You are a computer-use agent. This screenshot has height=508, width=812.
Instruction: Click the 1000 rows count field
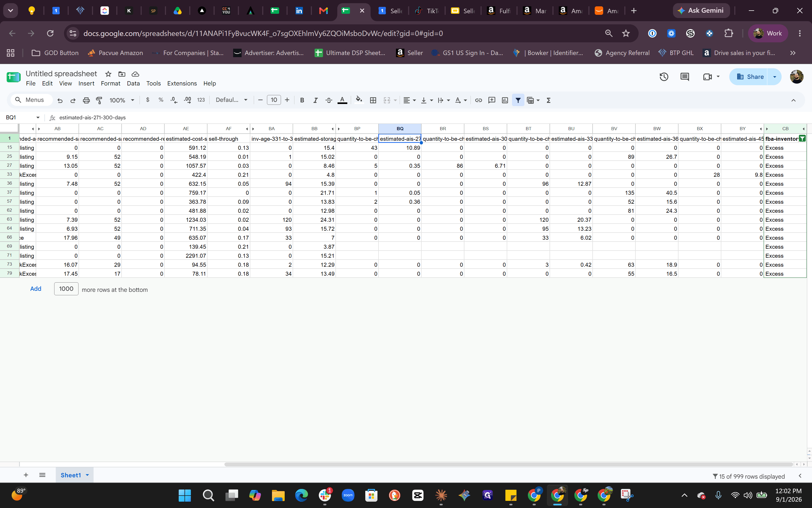click(66, 289)
